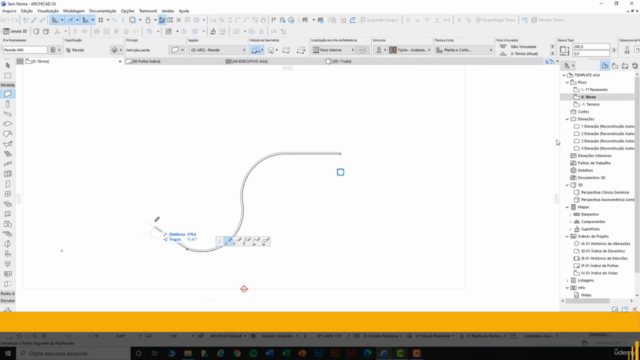Collapse the Elevações folder in navigator
Screen dimensions: 640x360
(567, 119)
